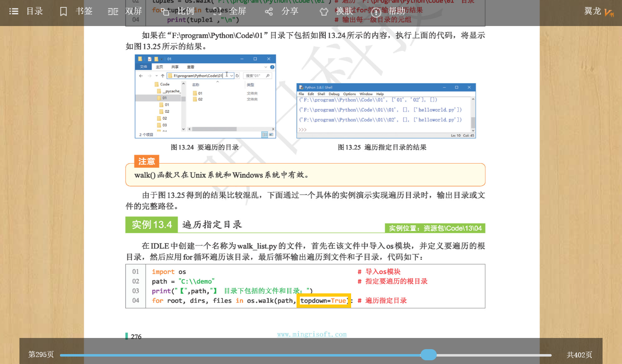Change the reader skin with 换肤
This screenshot has height=364, width=622.
pos(337,12)
